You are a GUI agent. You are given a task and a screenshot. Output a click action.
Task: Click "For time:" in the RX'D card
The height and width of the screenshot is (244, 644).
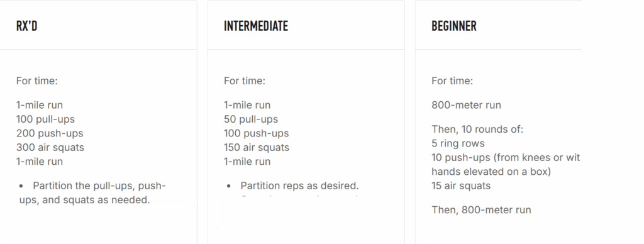37,81
